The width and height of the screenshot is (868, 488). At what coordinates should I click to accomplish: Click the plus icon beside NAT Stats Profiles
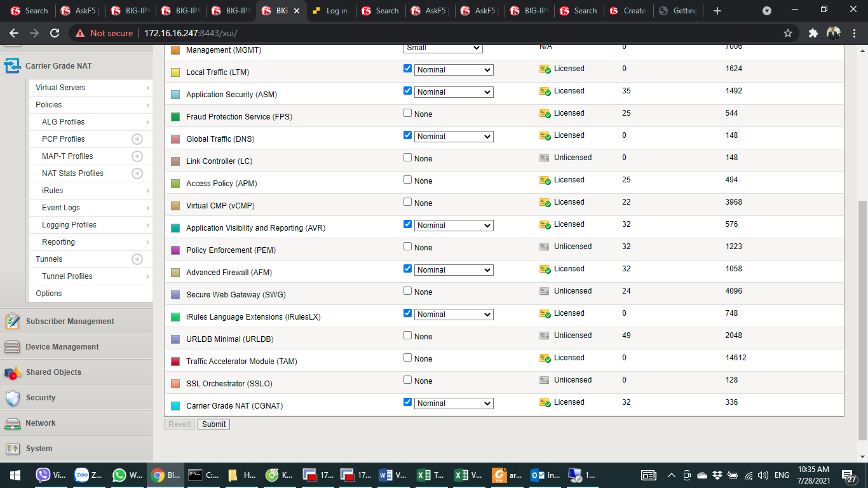[x=137, y=173]
